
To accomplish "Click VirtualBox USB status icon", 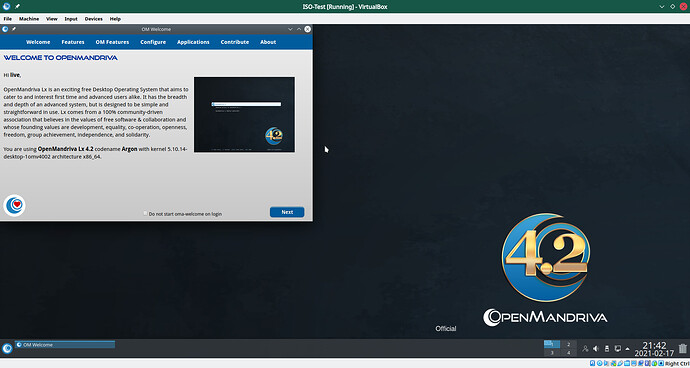I will coord(620,363).
